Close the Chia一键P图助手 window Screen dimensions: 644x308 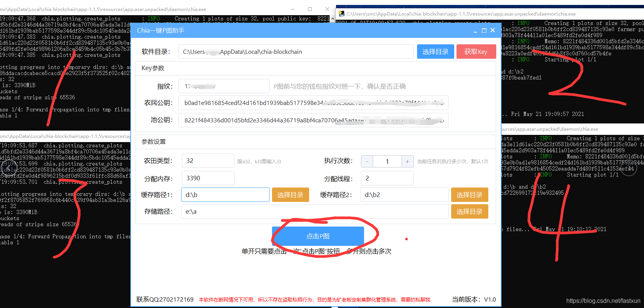pos(493,30)
